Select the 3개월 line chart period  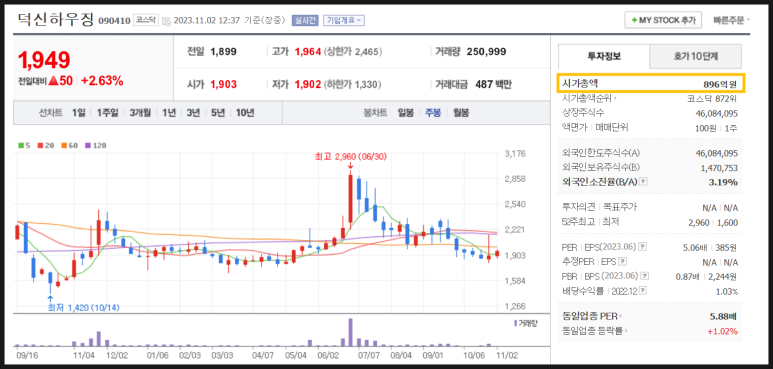click(x=141, y=113)
